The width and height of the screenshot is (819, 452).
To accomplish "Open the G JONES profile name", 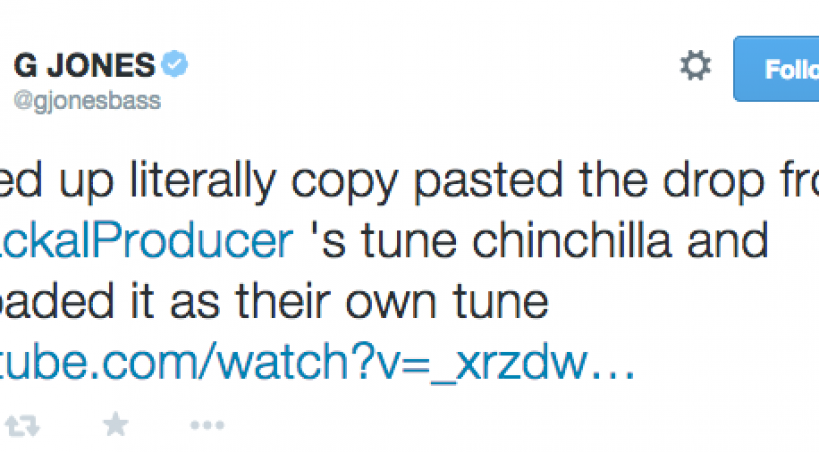I will (84, 67).
